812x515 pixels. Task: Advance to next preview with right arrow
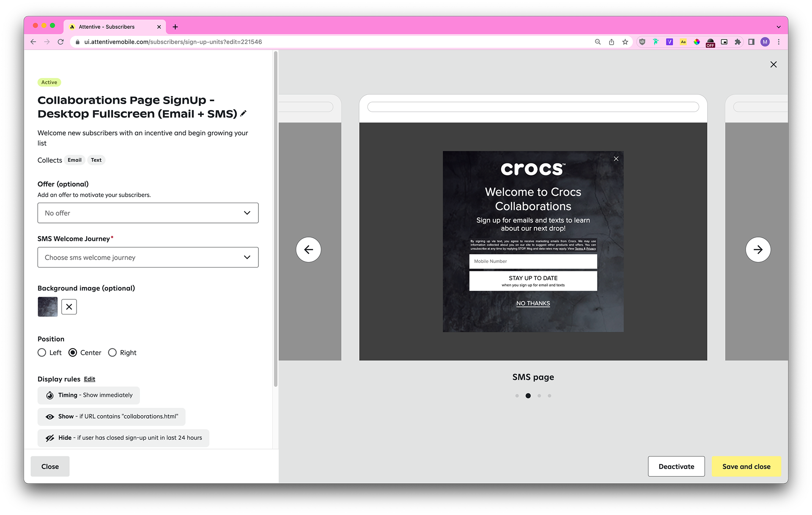[x=758, y=250]
